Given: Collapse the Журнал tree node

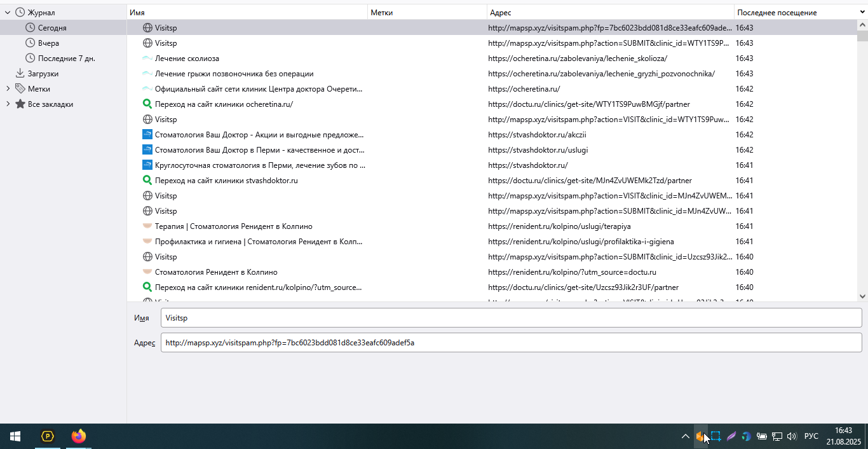Looking at the screenshot, I should 8,12.
